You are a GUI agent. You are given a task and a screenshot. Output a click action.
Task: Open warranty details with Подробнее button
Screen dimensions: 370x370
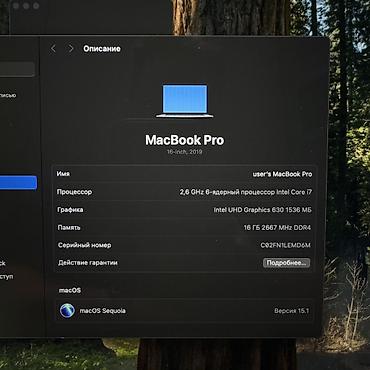point(286,263)
